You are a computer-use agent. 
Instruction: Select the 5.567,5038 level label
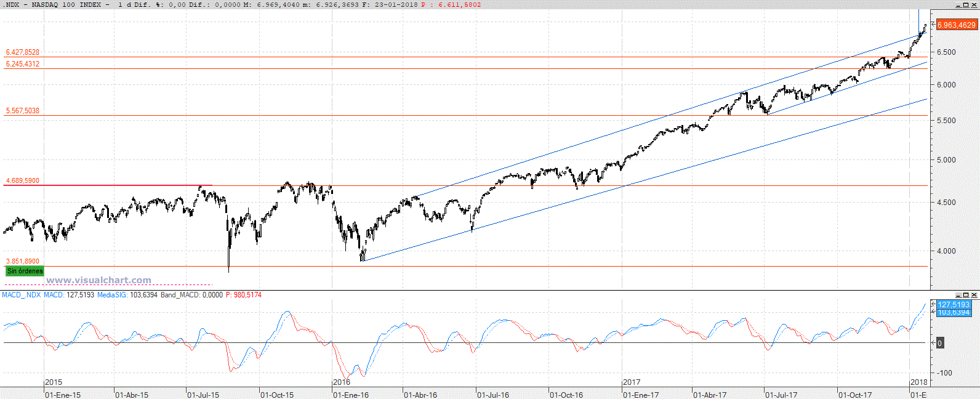pos(23,111)
